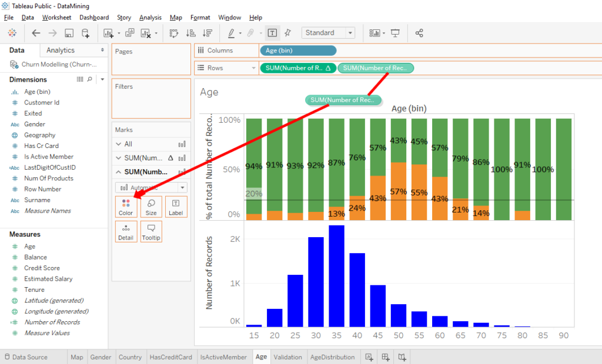Open the Tooltip editor icon

click(150, 231)
